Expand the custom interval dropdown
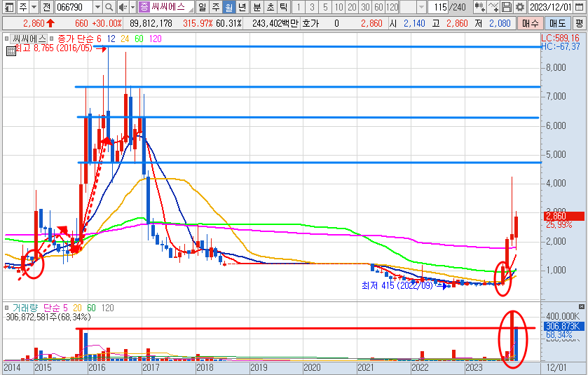The height and width of the screenshot is (375, 588). point(422,7)
